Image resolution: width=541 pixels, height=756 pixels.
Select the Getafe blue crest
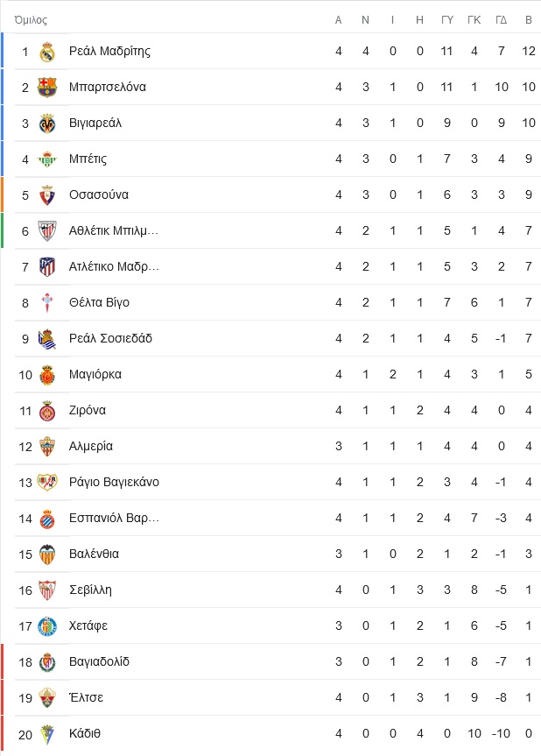coord(47,626)
